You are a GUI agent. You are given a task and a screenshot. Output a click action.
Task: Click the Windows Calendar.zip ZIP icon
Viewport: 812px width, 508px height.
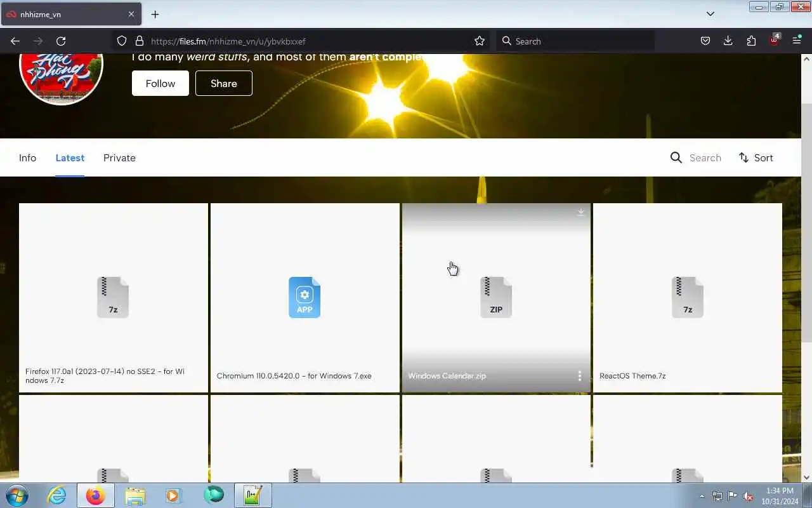pos(496,297)
